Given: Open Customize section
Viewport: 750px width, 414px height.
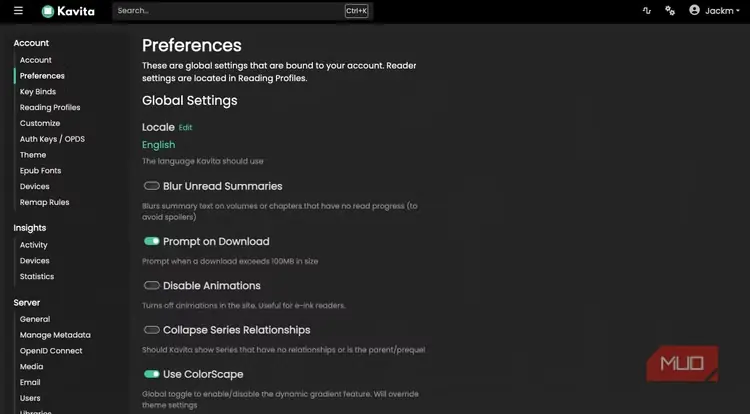Looking at the screenshot, I should [40, 123].
